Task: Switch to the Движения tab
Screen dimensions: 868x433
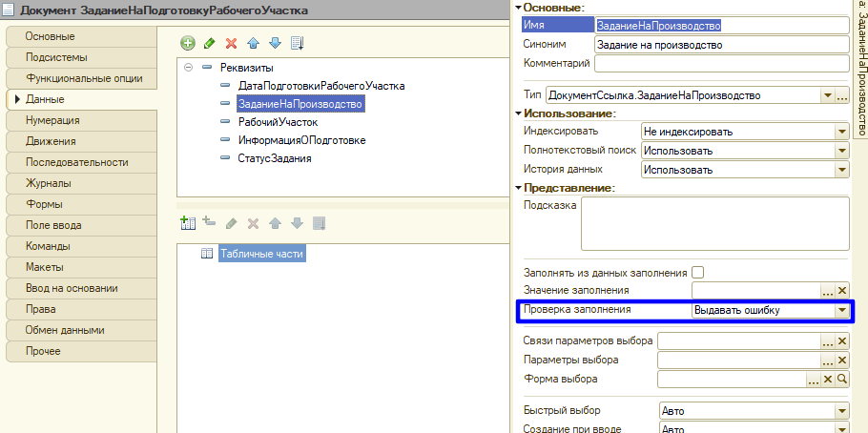Action: click(x=52, y=141)
